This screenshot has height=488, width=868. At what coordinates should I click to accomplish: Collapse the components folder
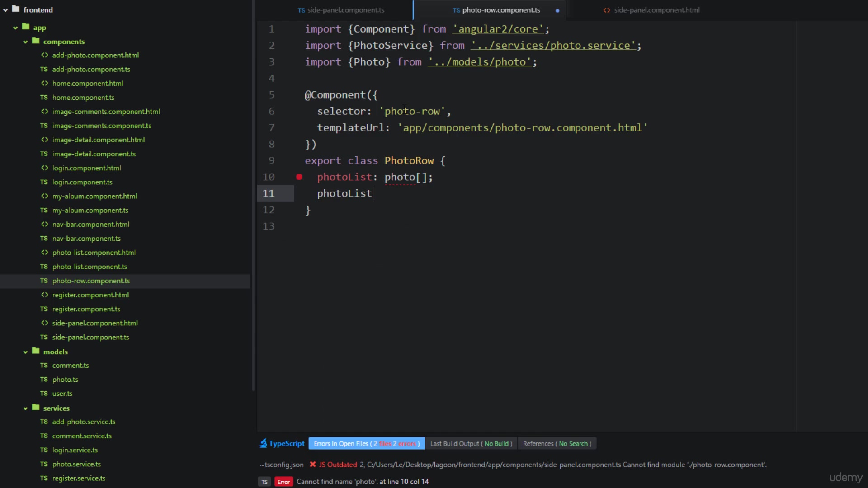25,42
